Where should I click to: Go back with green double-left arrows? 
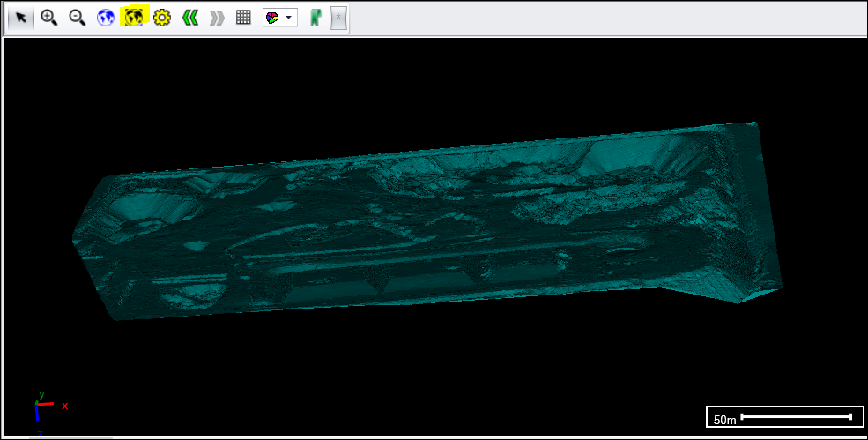[189, 18]
